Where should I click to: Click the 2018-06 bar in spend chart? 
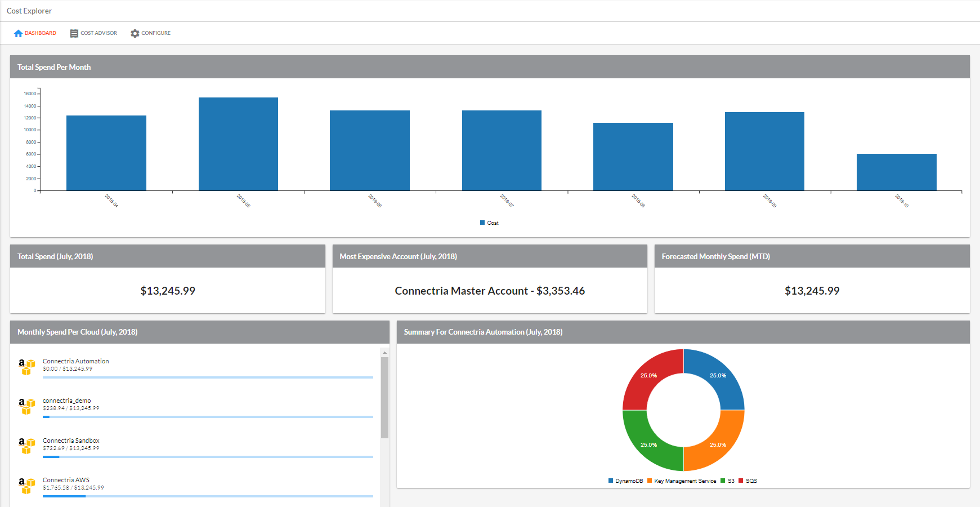click(370, 150)
